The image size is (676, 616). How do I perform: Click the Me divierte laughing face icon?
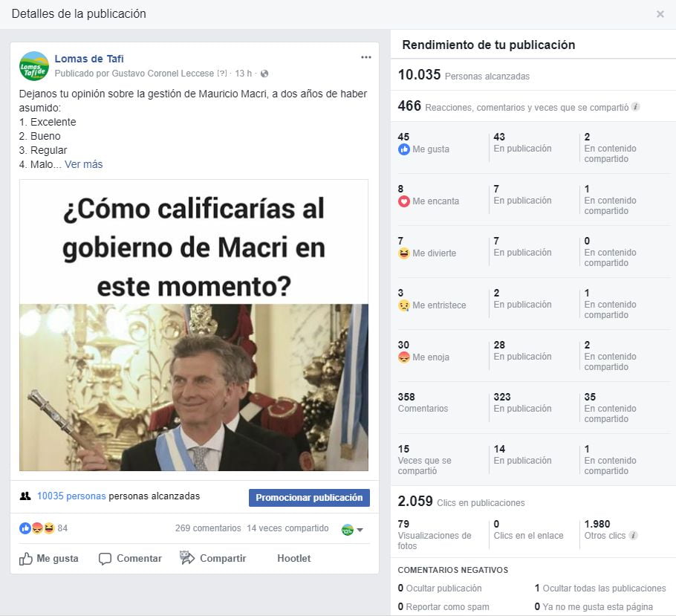404,253
